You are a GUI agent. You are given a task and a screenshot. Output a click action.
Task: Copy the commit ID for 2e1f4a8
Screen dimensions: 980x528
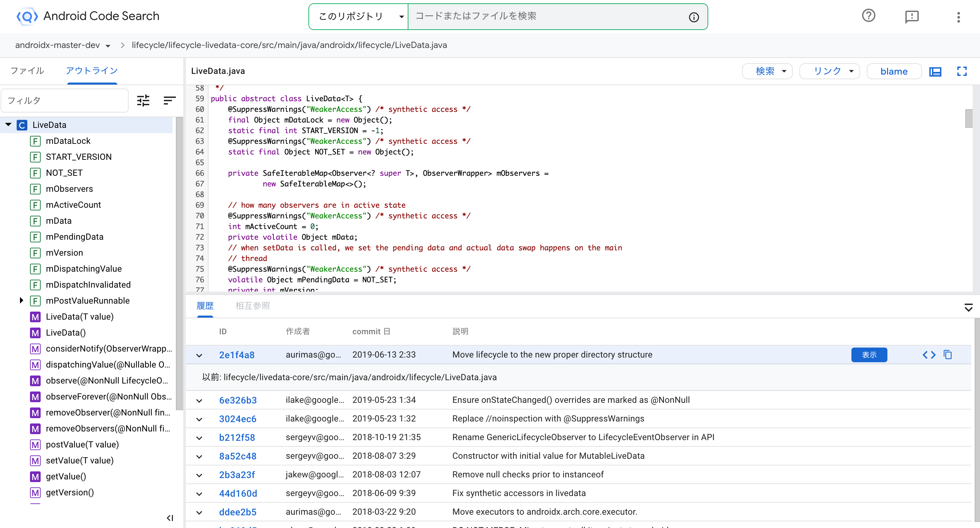(948, 355)
